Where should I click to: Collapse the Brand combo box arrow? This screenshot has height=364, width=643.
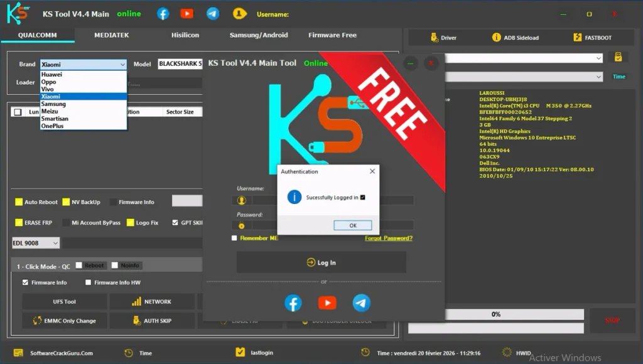click(122, 64)
